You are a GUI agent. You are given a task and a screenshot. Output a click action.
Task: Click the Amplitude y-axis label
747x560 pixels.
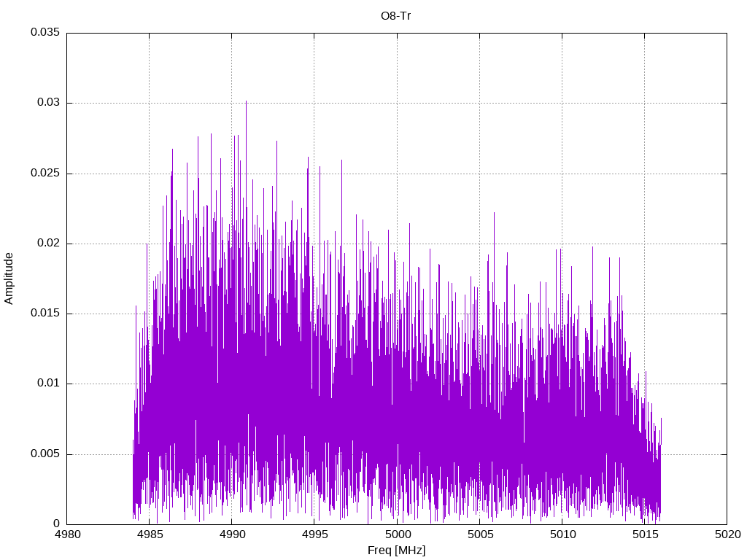coord(9,279)
